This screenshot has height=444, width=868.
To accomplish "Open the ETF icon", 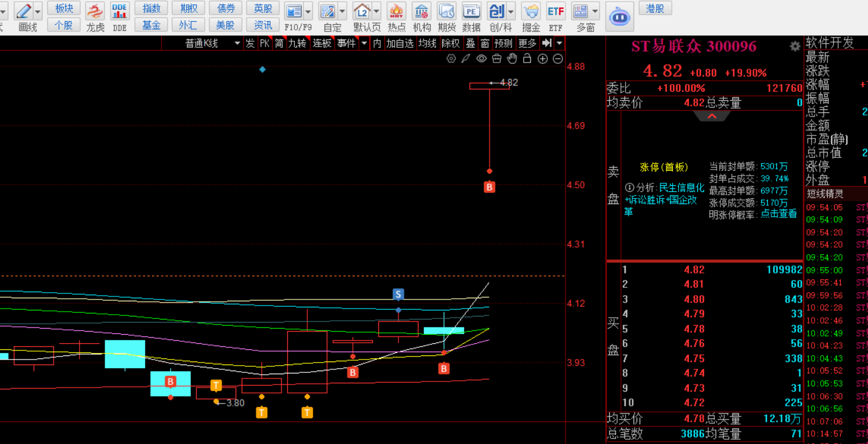I will click(x=556, y=11).
